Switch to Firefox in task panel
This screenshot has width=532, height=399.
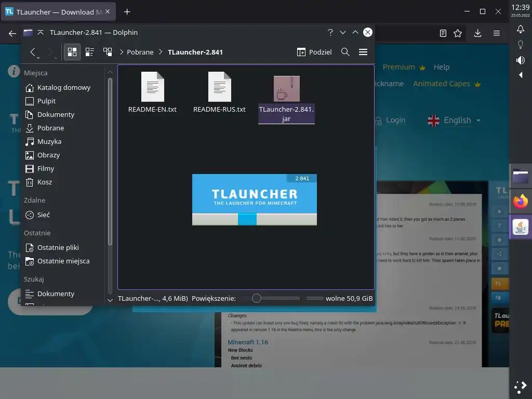click(521, 202)
